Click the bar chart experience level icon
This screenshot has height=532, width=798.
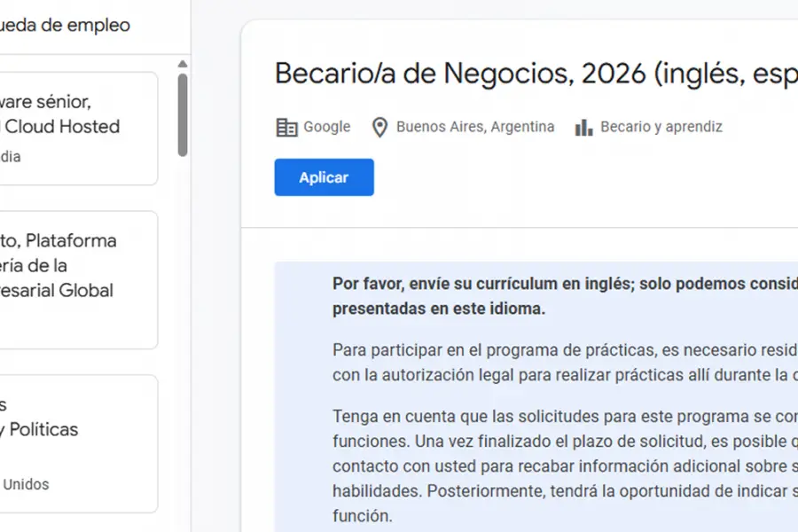[x=583, y=127]
